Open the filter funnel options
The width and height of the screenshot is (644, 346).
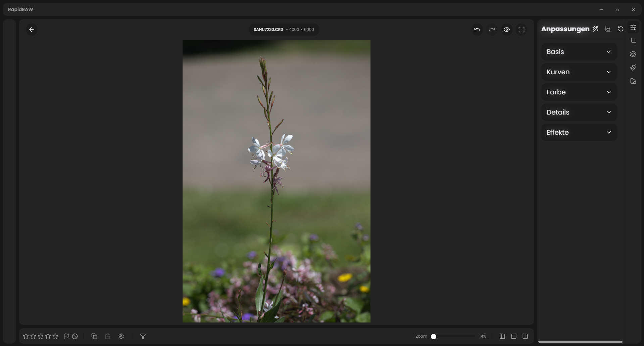pyautogui.click(x=143, y=336)
